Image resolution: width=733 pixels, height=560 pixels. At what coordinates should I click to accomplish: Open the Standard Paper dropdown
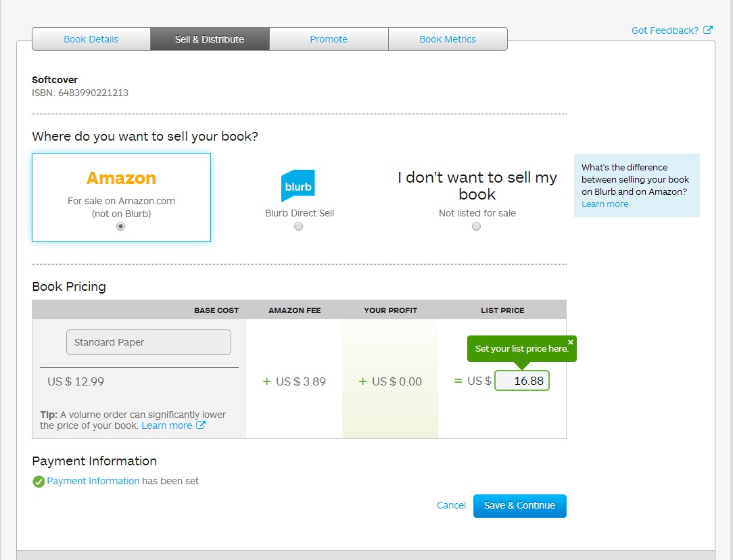click(149, 342)
